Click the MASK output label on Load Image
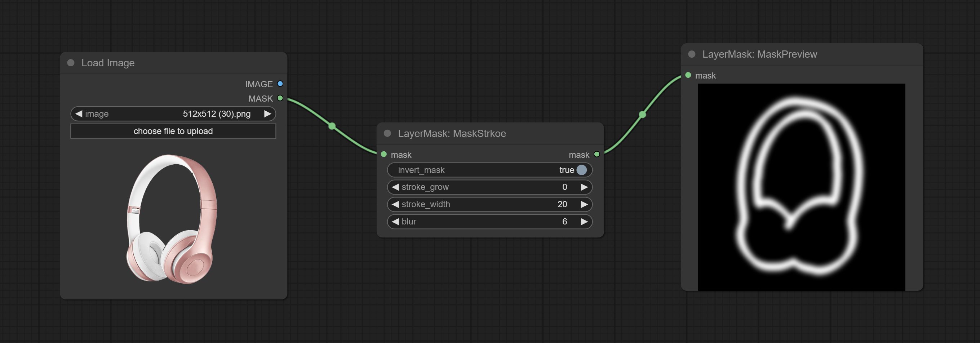 click(x=261, y=98)
